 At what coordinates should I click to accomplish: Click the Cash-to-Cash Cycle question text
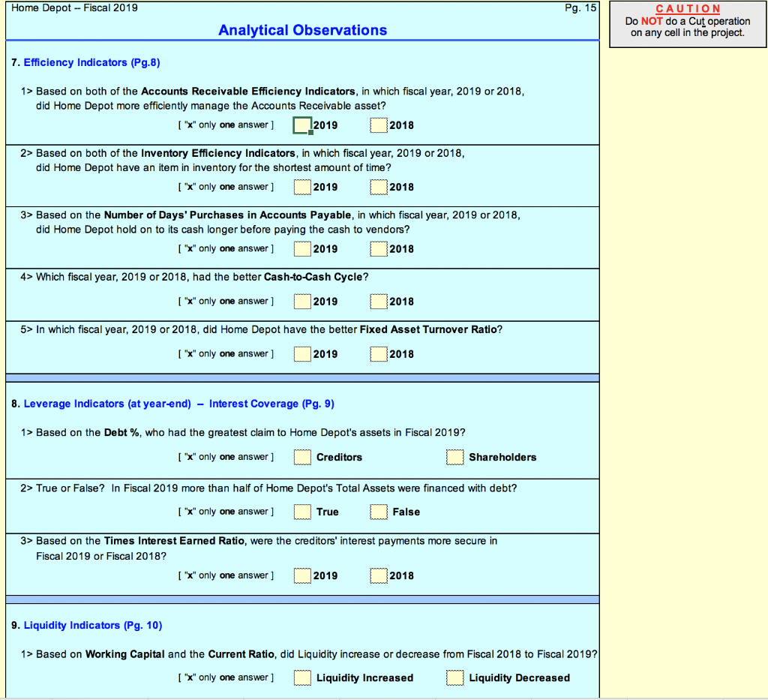click(x=194, y=278)
